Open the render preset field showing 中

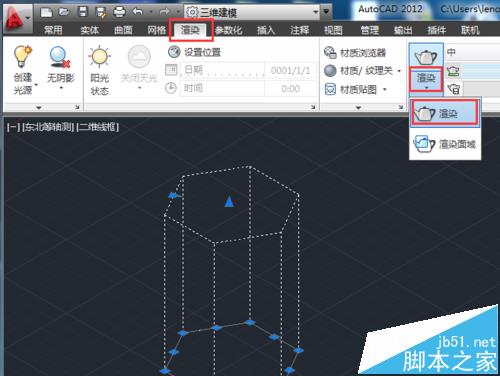tap(472, 52)
